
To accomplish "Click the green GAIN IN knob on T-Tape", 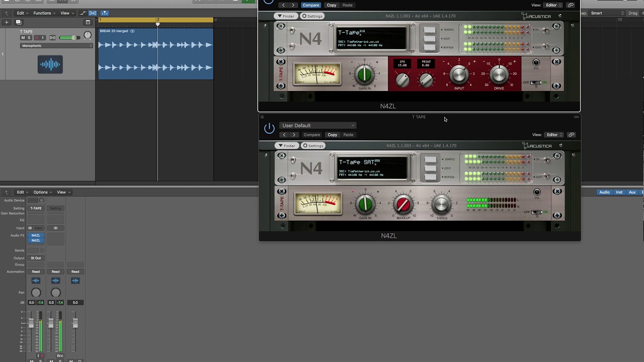I will click(364, 74).
